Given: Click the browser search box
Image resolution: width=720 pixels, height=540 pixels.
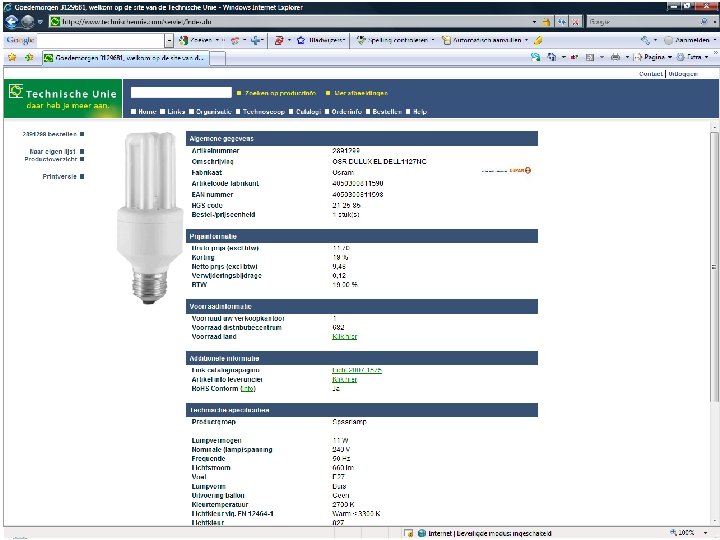Looking at the screenshot, I should (x=643, y=22).
